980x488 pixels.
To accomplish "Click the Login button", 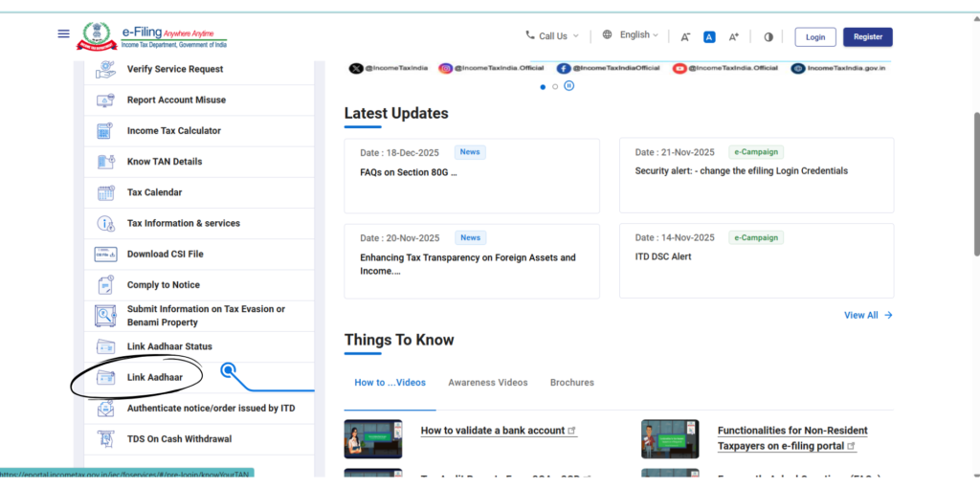I will [x=814, y=37].
